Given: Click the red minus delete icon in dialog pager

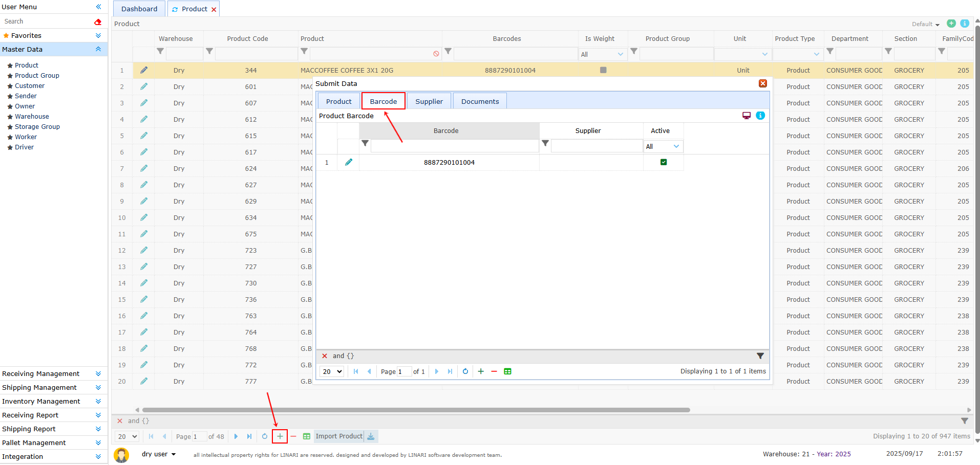Looking at the screenshot, I should tap(494, 371).
